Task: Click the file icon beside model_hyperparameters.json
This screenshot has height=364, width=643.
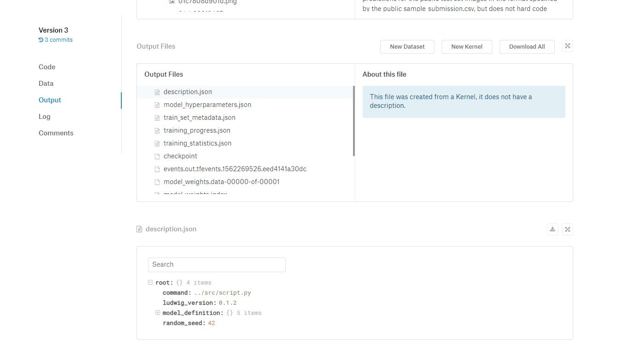Action: (x=157, y=105)
